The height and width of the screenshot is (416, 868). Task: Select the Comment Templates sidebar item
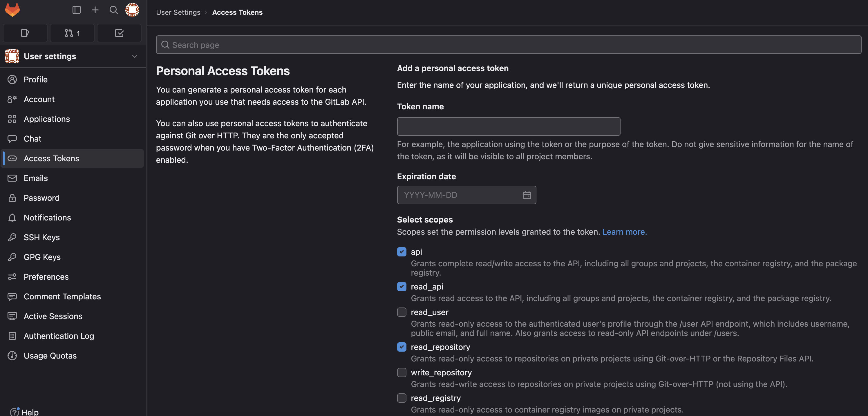tap(73, 296)
